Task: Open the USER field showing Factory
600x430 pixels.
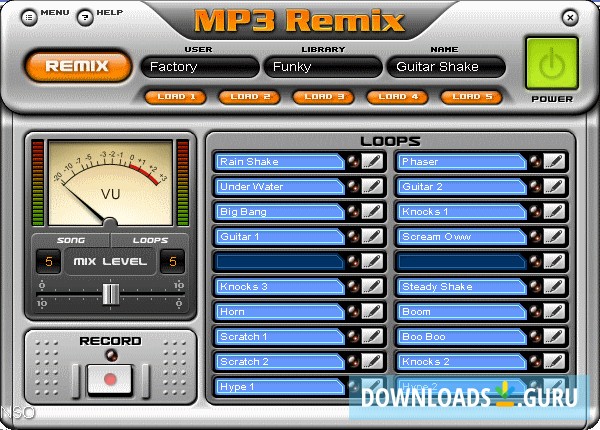Action: [200, 67]
